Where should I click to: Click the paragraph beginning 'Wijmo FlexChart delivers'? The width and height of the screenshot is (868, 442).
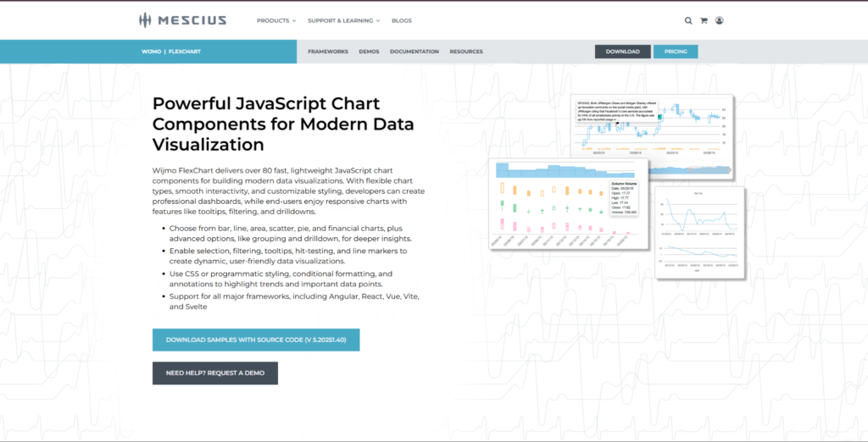pos(288,191)
